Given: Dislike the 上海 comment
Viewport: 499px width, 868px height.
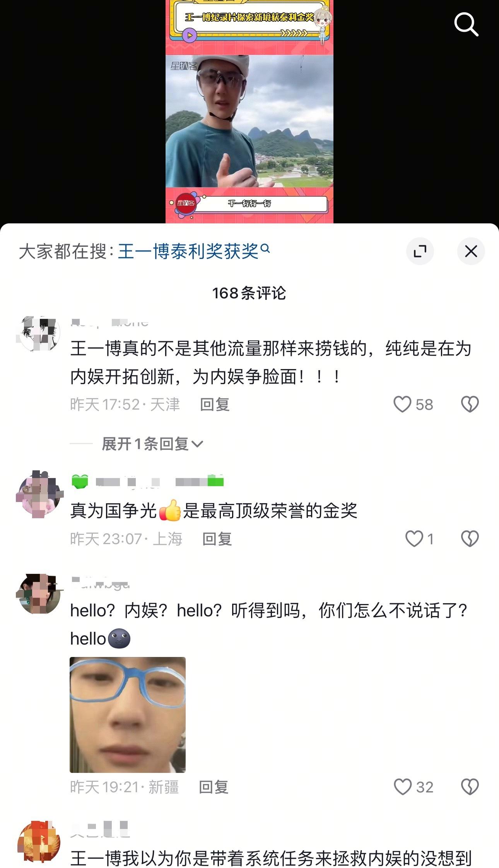Looking at the screenshot, I should tap(470, 539).
